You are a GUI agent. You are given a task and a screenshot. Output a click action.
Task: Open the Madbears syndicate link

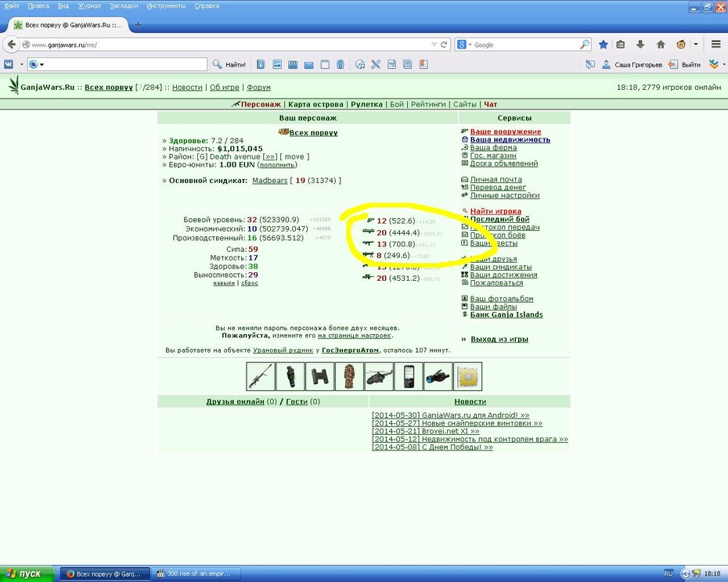tap(270, 181)
